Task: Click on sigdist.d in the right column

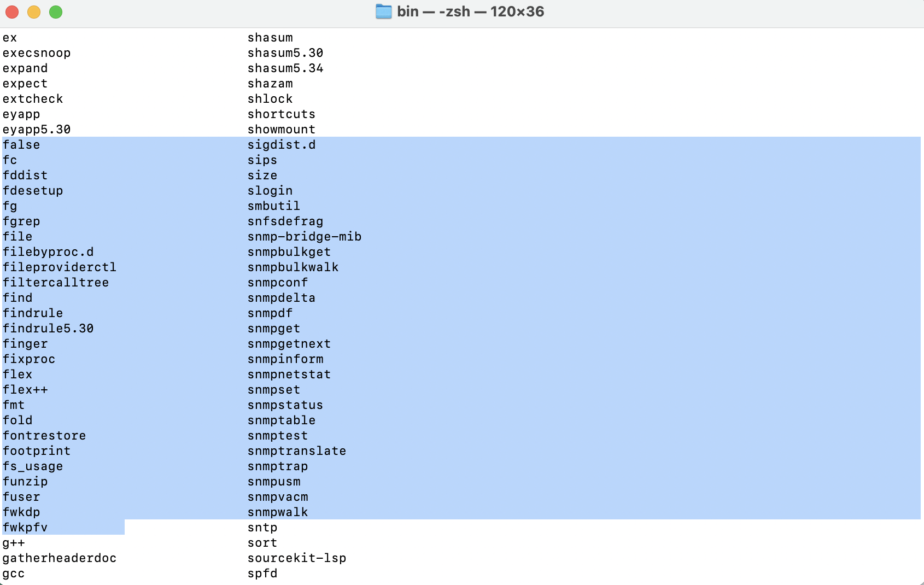Action: (x=282, y=144)
